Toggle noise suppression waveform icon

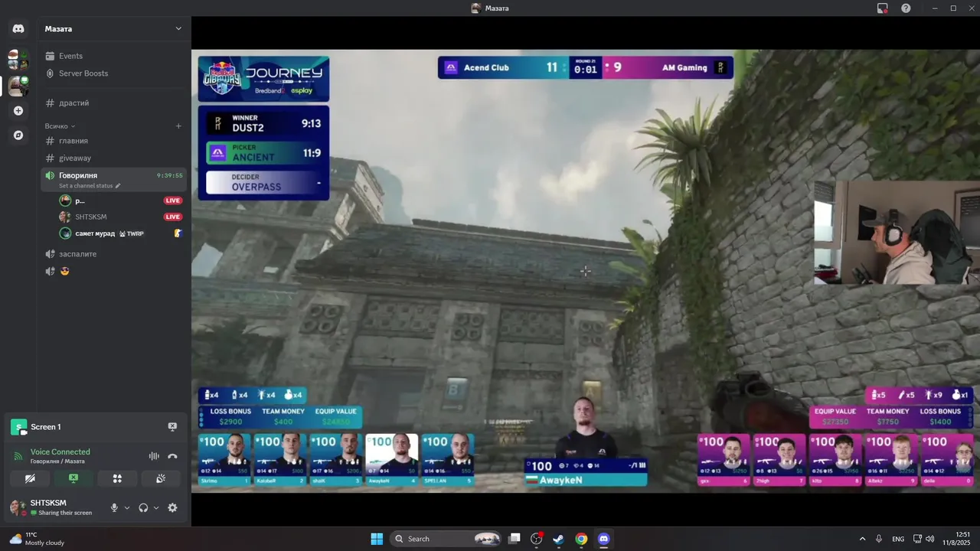pyautogui.click(x=154, y=456)
